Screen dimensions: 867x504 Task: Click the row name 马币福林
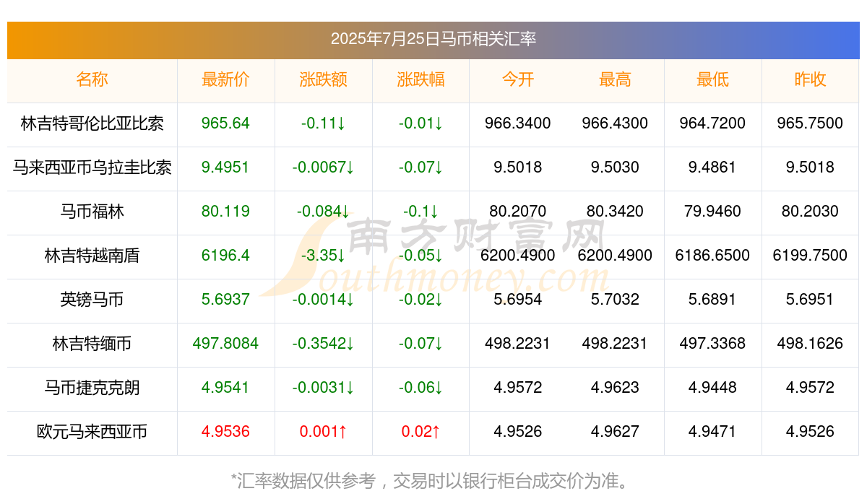[x=92, y=212]
